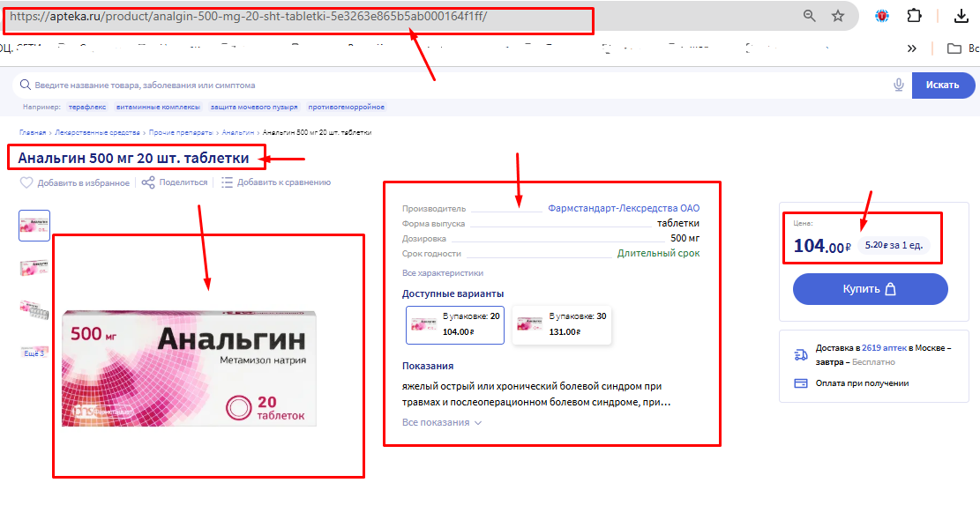Select the защита мочевого пузыря suggestion
The width and height of the screenshot is (980, 520).
(254, 107)
